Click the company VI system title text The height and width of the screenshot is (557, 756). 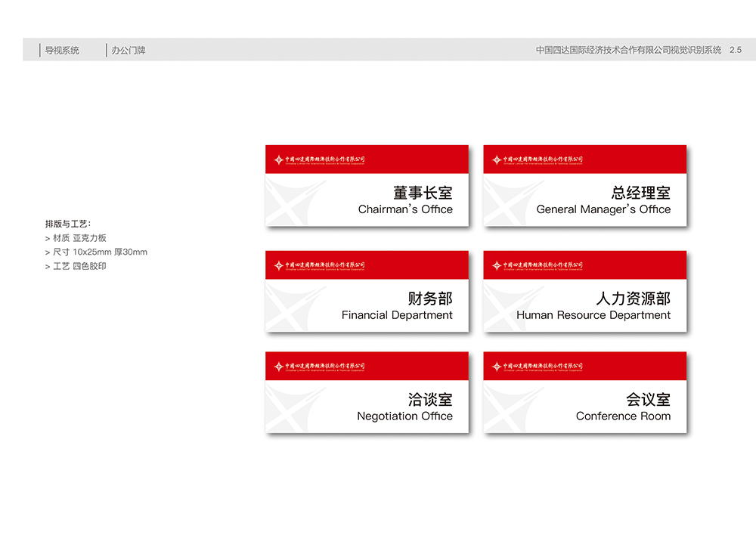[x=628, y=50]
